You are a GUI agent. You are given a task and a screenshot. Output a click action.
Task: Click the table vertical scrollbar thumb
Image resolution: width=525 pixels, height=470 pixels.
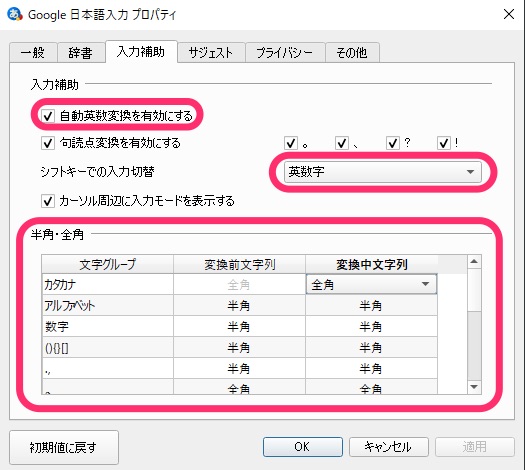tap(474, 290)
